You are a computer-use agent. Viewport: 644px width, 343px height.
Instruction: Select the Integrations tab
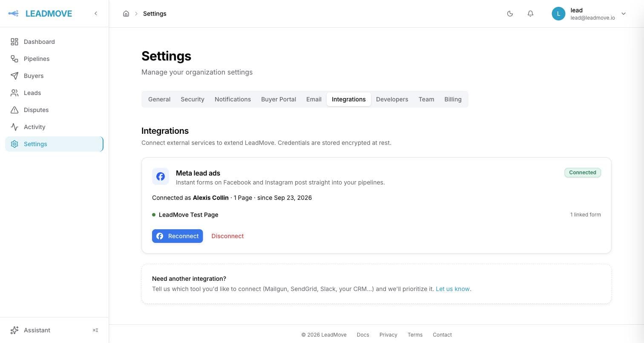coord(349,99)
